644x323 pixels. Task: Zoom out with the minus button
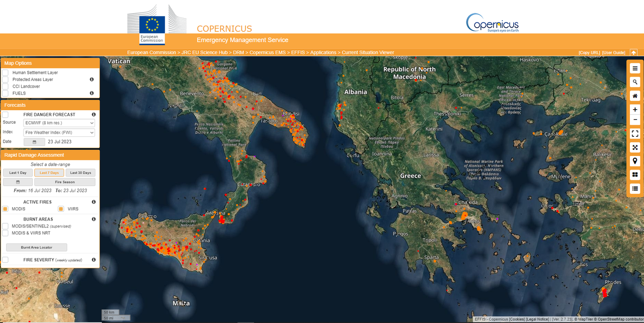click(x=635, y=120)
